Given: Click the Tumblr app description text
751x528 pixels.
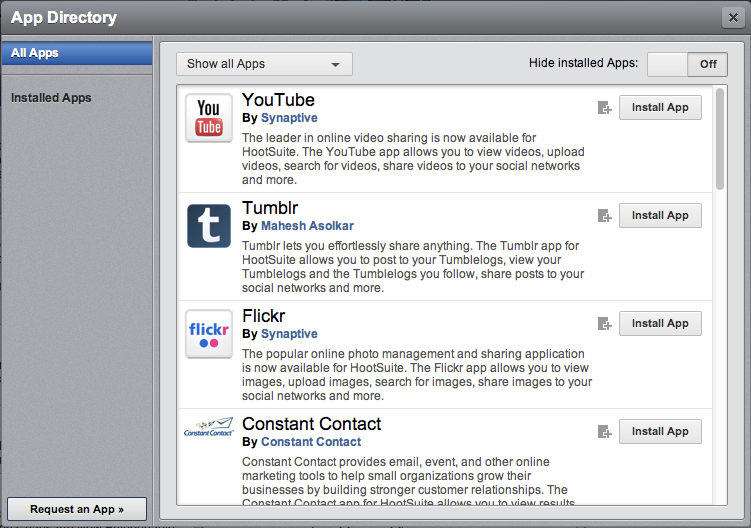Looking at the screenshot, I should point(413,267).
